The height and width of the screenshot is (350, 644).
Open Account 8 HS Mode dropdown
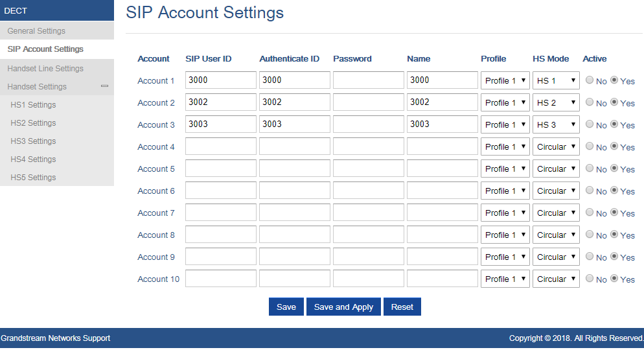(x=556, y=235)
